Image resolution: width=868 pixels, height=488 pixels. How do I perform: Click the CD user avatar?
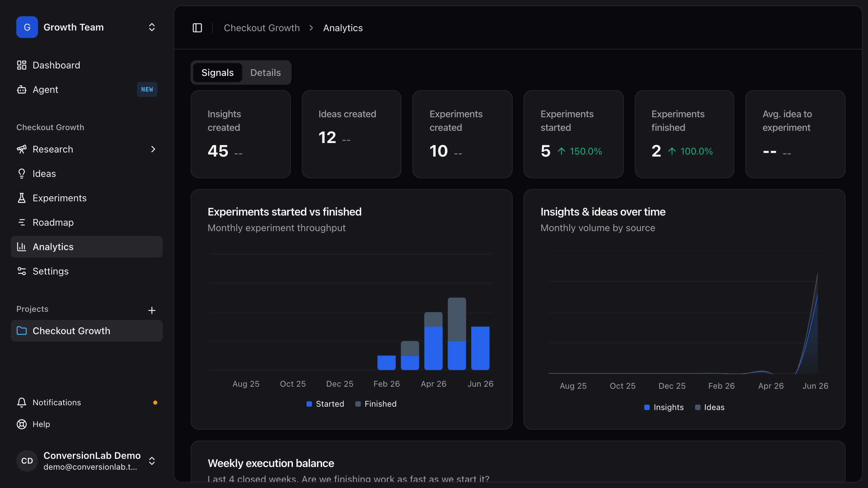point(27,461)
